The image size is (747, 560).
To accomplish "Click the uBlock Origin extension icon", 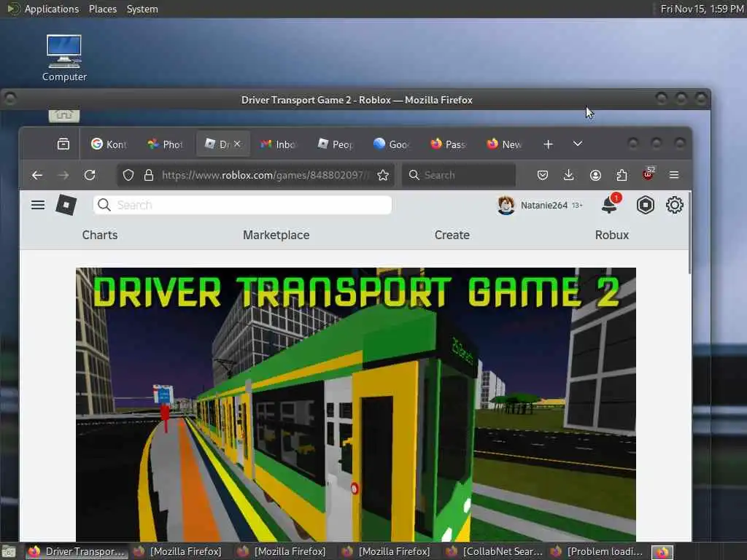I will point(649,174).
